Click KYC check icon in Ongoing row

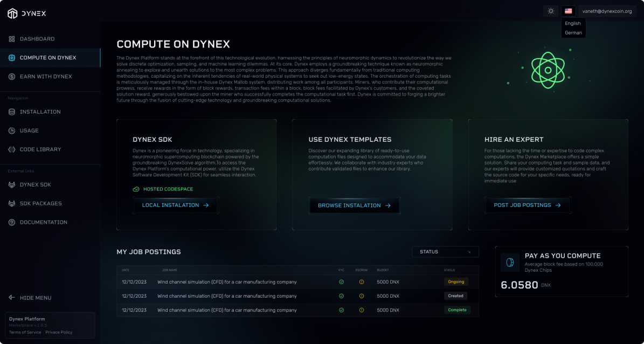coord(341,282)
